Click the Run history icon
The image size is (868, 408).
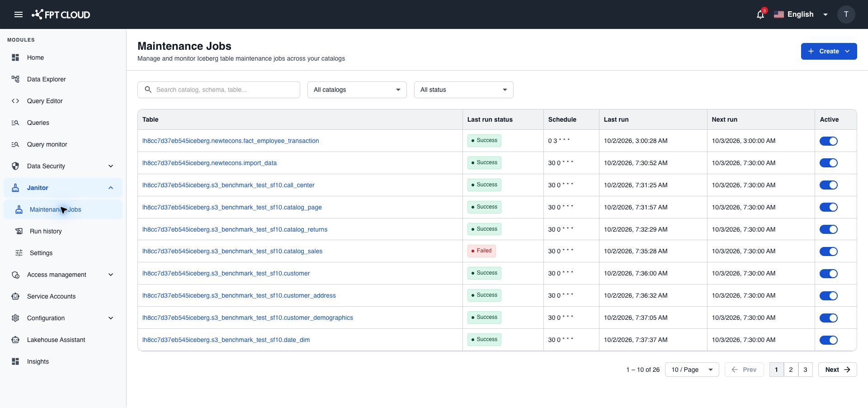pos(19,231)
